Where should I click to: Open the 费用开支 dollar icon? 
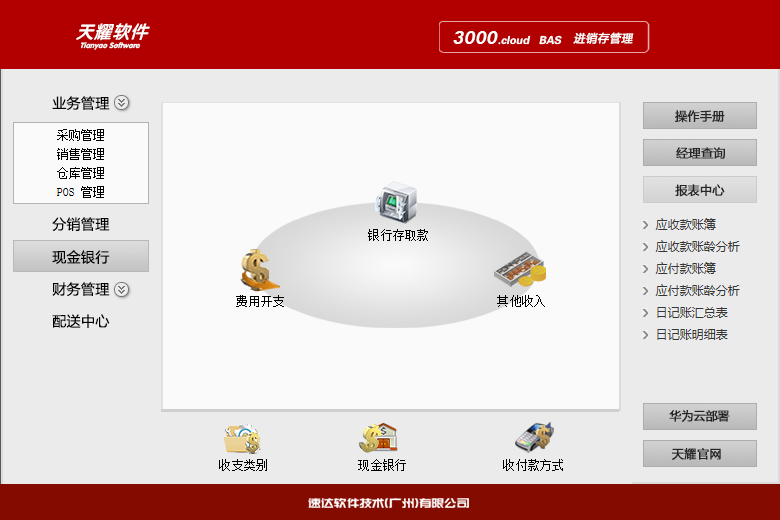click(259, 270)
